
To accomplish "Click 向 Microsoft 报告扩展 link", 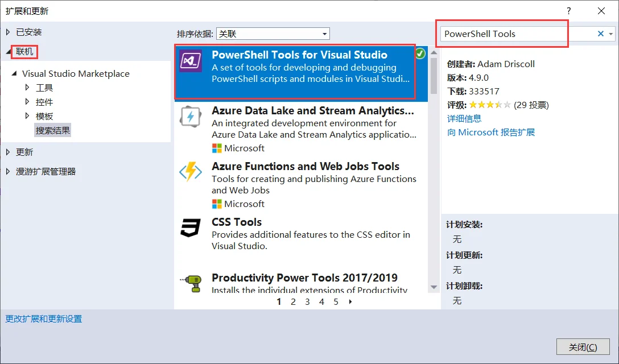I will click(491, 133).
